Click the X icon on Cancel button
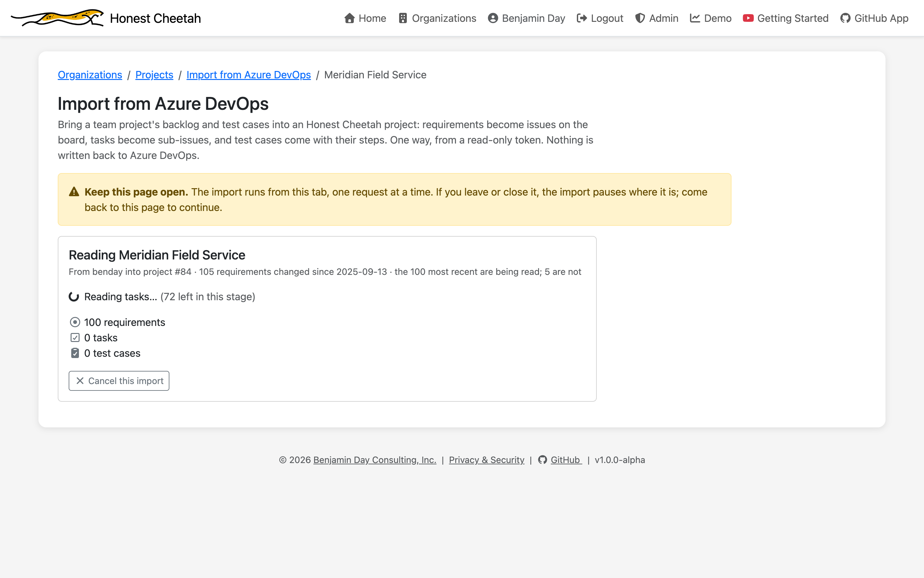Screen dimensions: 924x578 click(x=80, y=381)
